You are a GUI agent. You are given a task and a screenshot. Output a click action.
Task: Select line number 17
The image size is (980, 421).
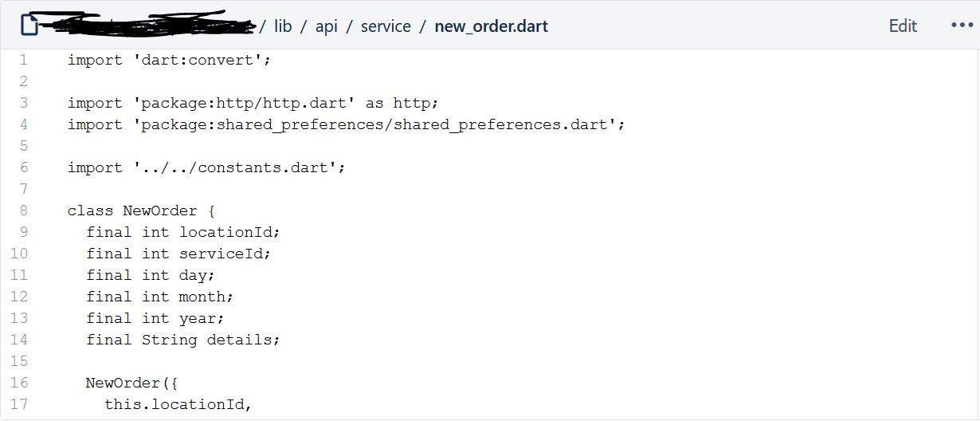[19, 404]
